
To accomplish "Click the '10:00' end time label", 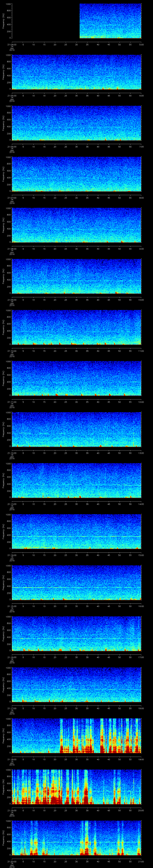I will (141, 300).
